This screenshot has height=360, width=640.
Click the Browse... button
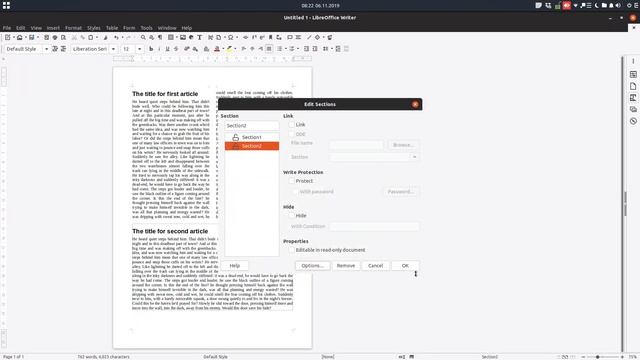(403, 145)
